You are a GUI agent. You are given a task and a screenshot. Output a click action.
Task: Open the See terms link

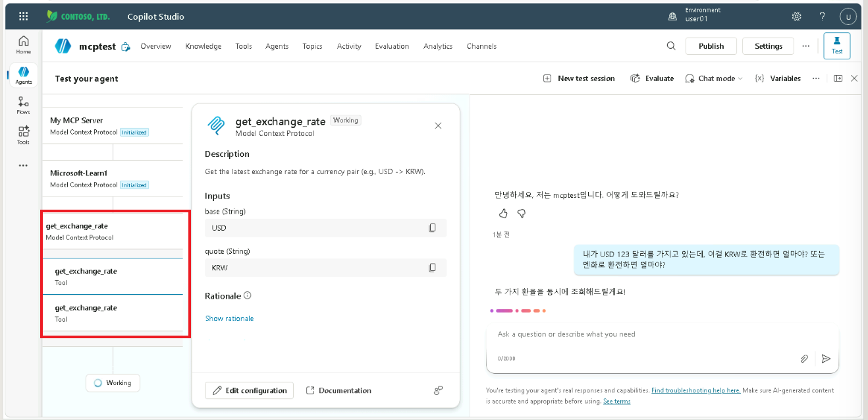click(x=617, y=401)
